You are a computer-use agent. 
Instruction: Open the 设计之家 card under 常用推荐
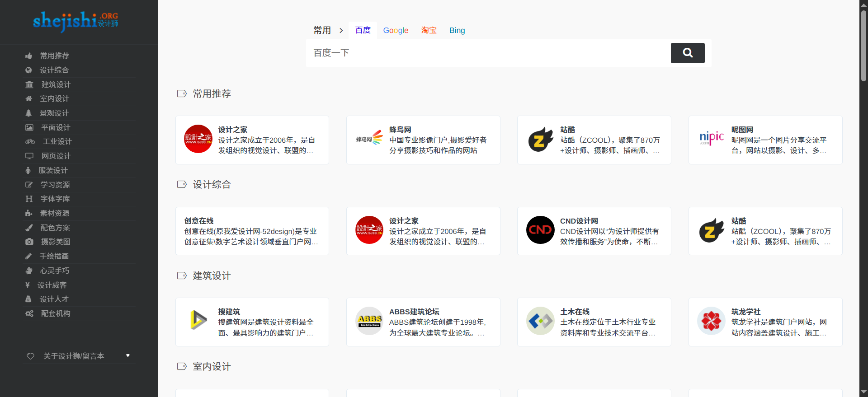pyautogui.click(x=252, y=140)
